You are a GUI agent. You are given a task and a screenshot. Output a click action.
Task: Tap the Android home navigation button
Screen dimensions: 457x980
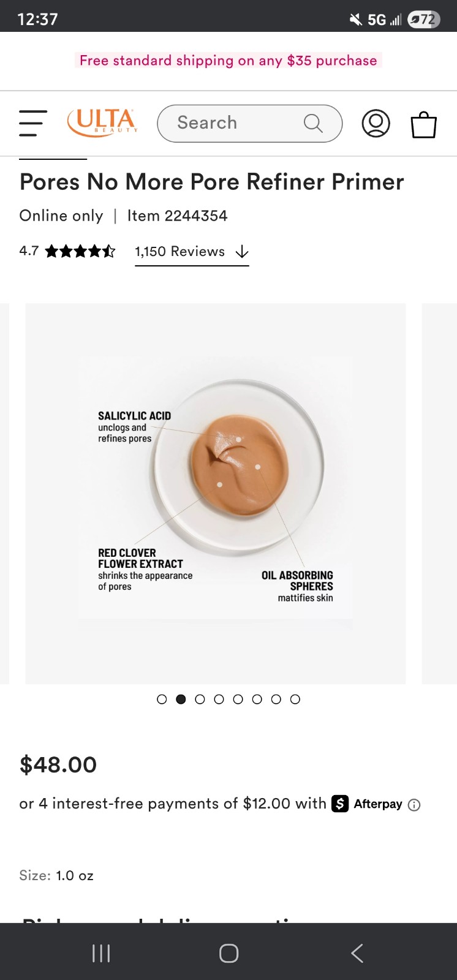point(228,953)
